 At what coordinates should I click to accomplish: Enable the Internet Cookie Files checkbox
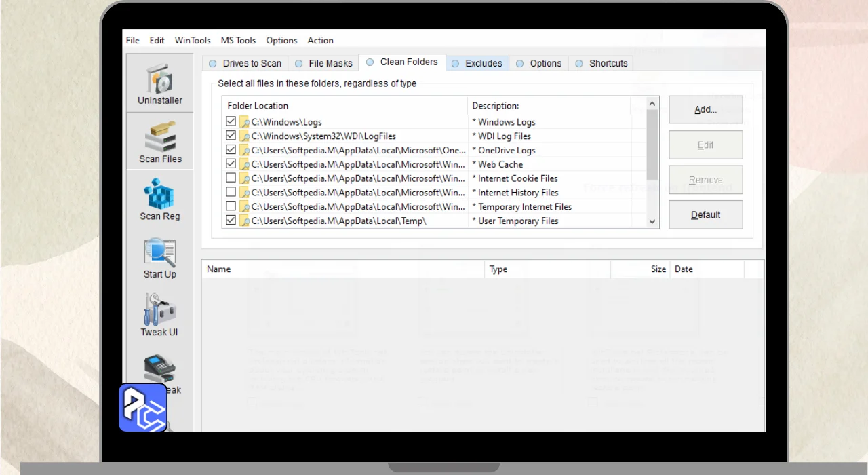[x=231, y=178]
